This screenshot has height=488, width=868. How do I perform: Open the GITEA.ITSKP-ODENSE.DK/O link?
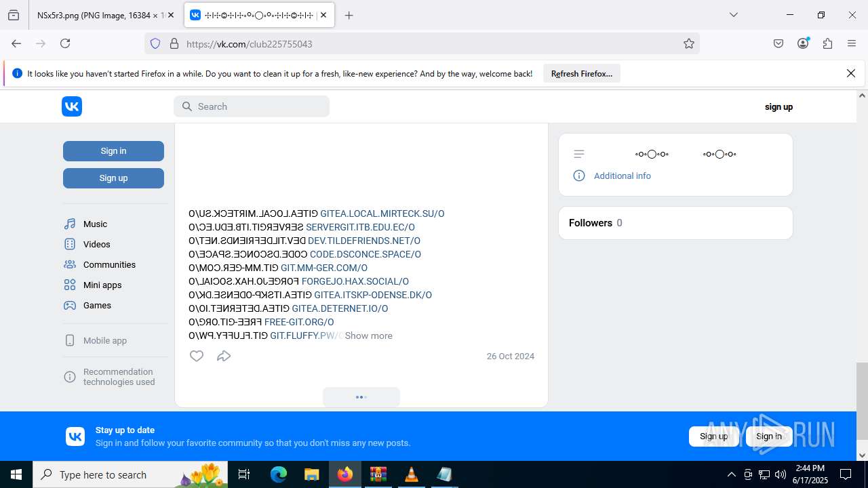(373, 295)
